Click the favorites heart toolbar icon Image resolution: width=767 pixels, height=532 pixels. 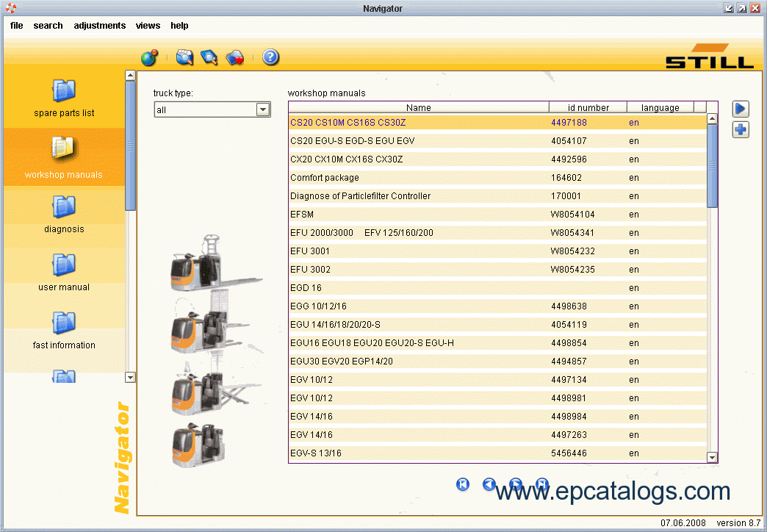tap(235, 58)
